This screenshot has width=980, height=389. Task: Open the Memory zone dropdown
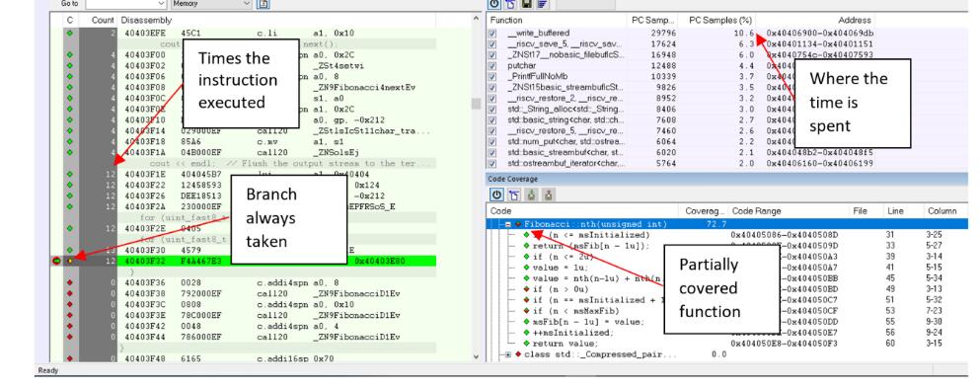(247, 4)
